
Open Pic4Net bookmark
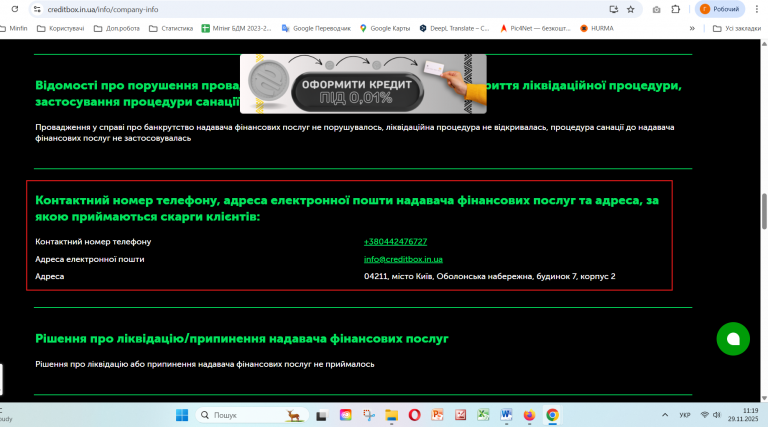535,28
